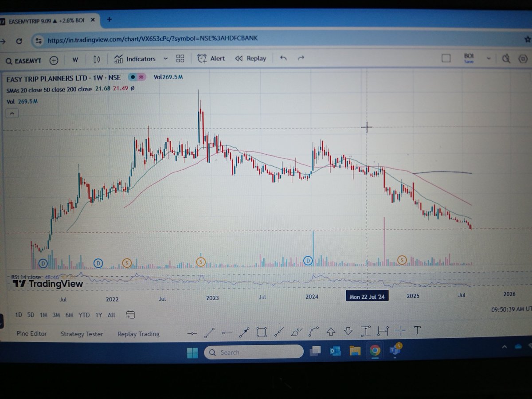Click the Undo arrow in the toolbar
Screen dimensions: 532x399
point(283,58)
